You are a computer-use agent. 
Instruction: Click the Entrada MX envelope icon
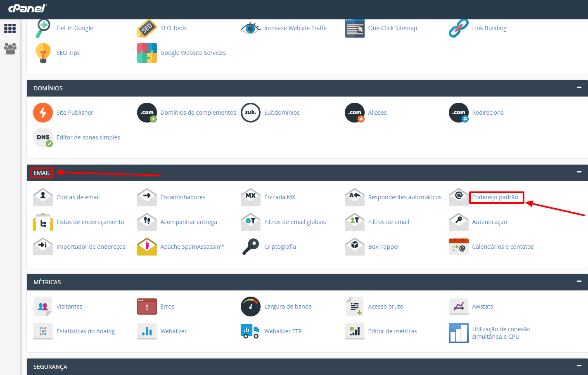[x=251, y=197]
